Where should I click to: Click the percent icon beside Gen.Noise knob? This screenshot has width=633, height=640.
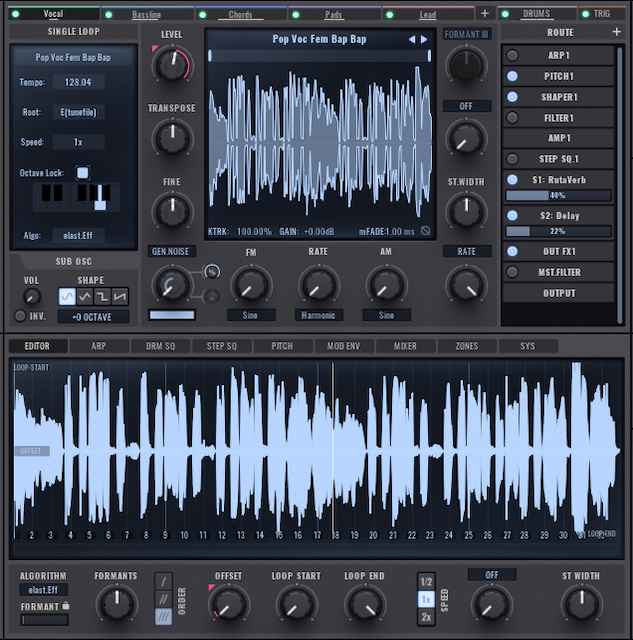(211, 272)
